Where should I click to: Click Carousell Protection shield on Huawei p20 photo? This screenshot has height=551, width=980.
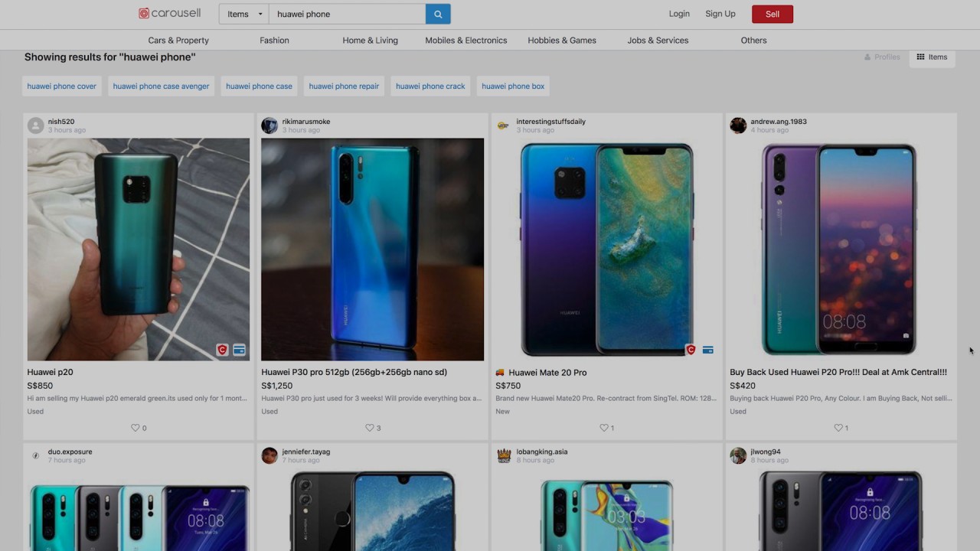point(222,350)
